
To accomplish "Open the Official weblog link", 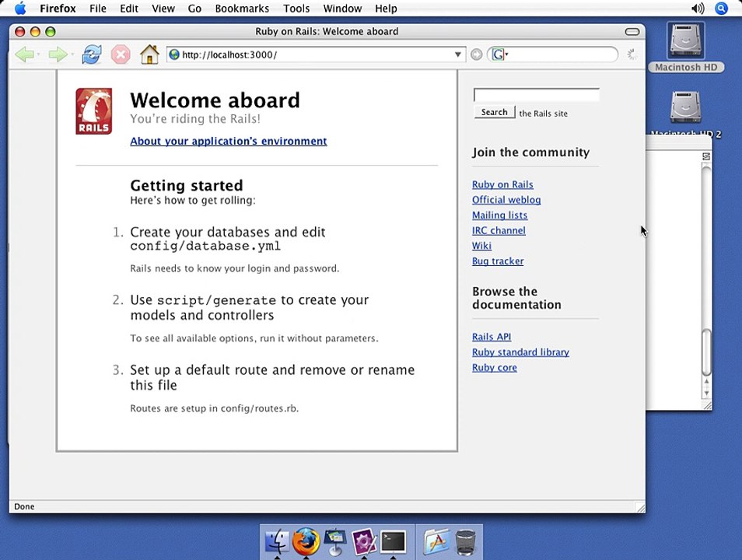I will [x=506, y=200].
